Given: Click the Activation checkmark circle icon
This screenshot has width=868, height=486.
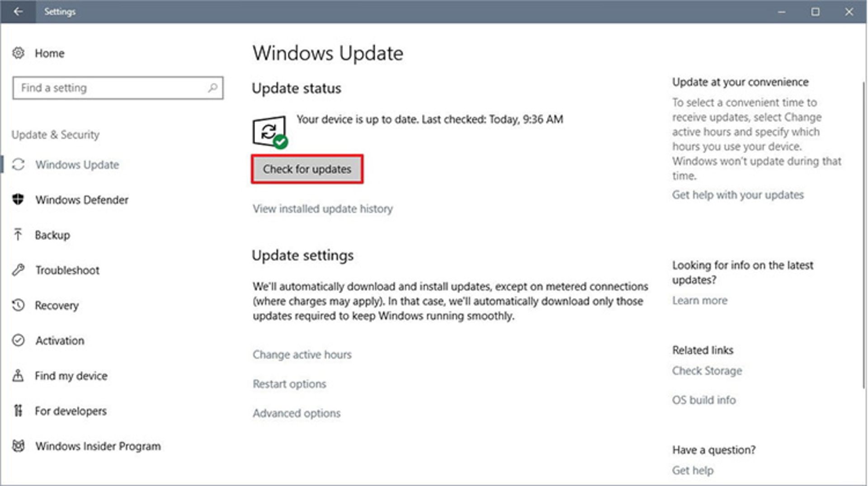Looking at the screenshot, I should 18,340.
